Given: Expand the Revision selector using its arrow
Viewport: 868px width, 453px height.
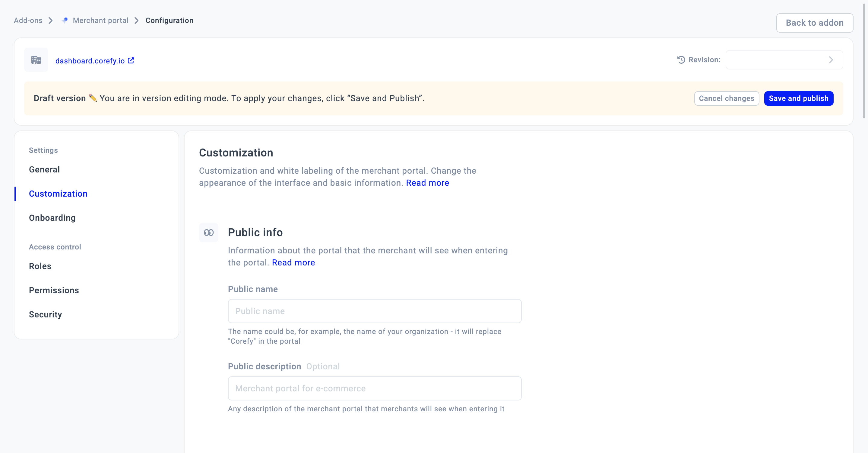Looking at the screenshot, I should click(831, 60).
